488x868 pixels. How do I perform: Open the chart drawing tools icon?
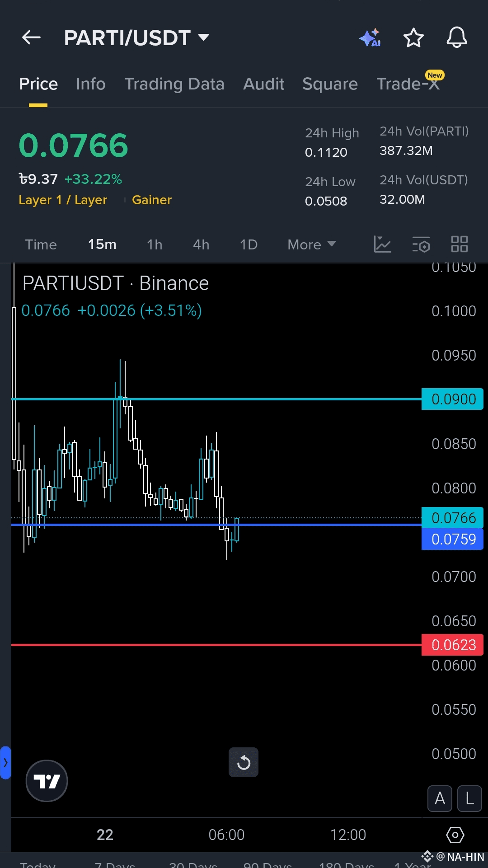pos(382,244)
